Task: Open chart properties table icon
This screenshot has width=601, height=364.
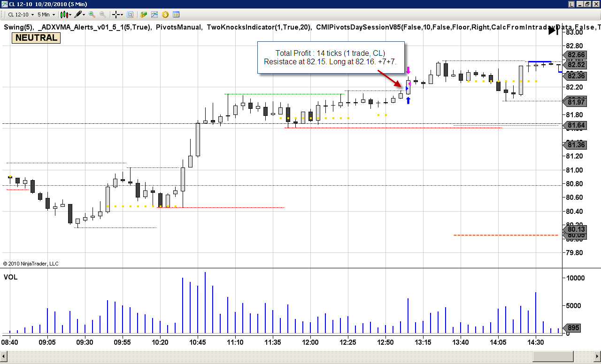Action: tap(176, 15)
